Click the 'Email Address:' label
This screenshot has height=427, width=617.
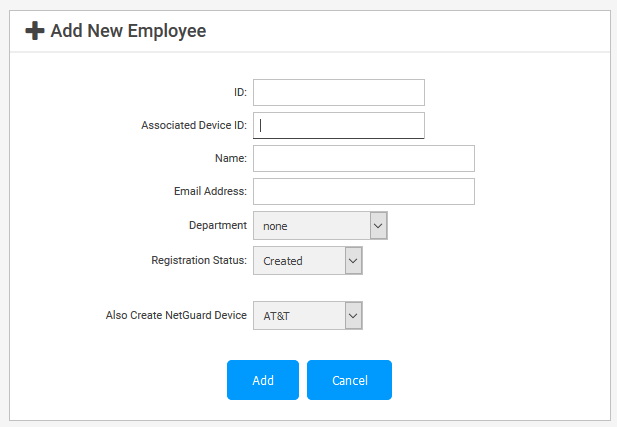[x=210, y=191]
